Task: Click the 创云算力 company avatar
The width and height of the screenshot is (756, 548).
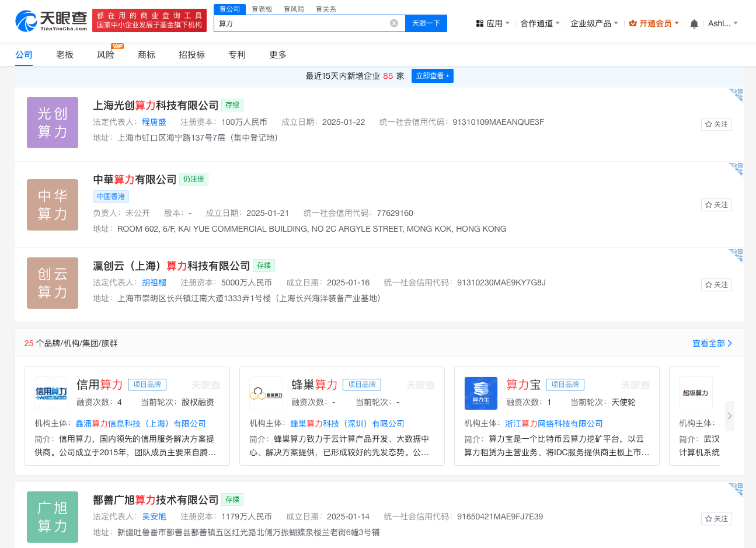Action: 53,283
